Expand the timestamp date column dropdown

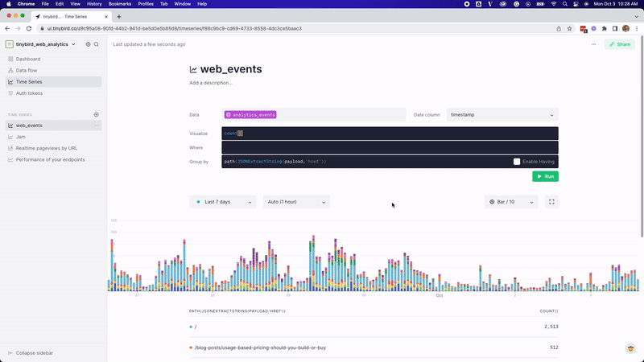(502, 115)
